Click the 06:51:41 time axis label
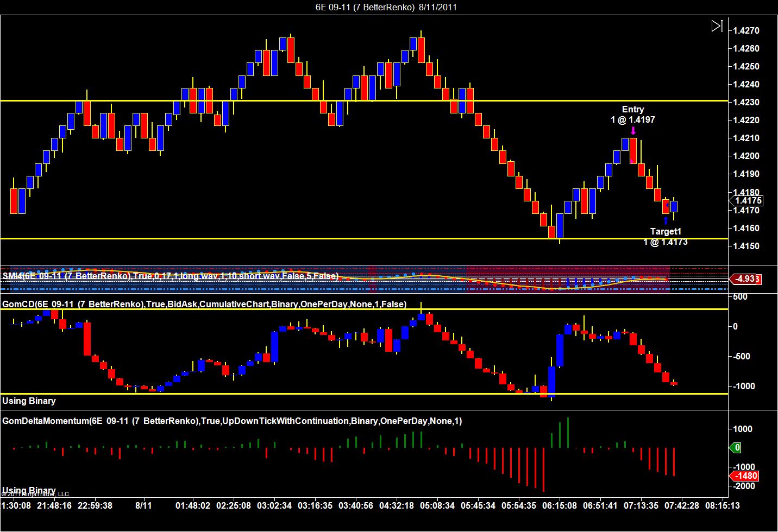 point(600,505)
